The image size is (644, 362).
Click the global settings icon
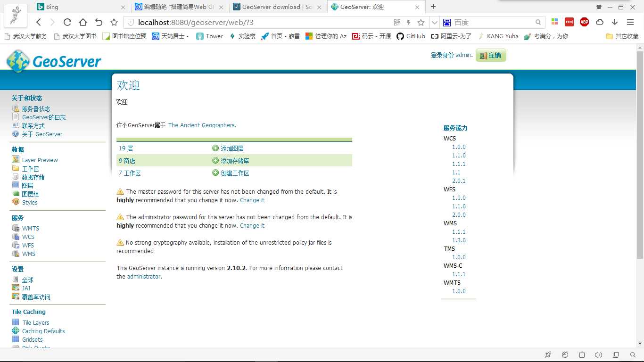16,280
